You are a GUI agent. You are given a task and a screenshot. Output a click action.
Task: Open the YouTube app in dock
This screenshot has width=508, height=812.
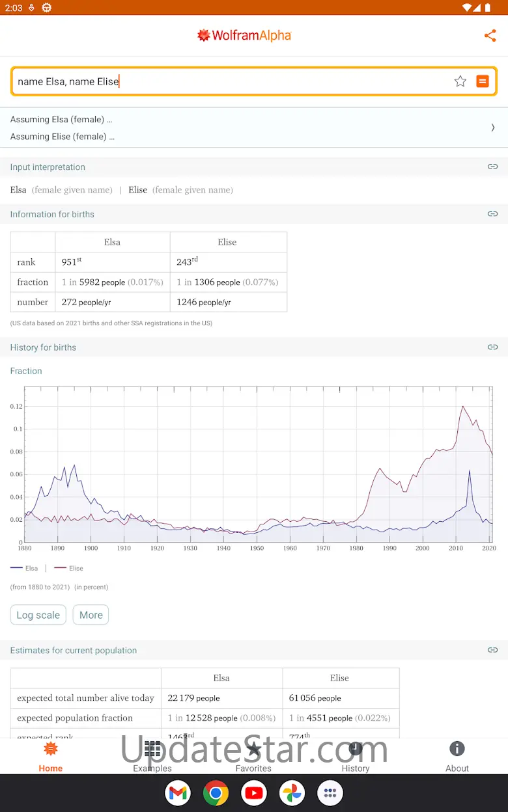point(254,793)
